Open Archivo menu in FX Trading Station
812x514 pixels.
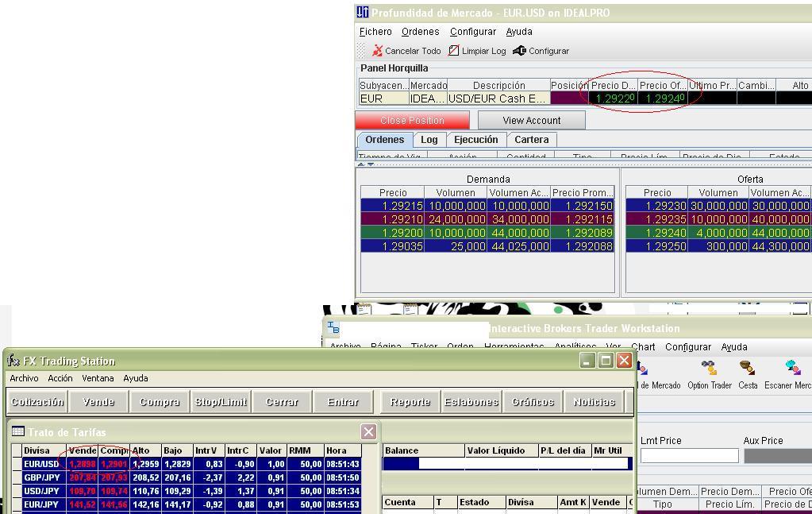tap(24, 378)
